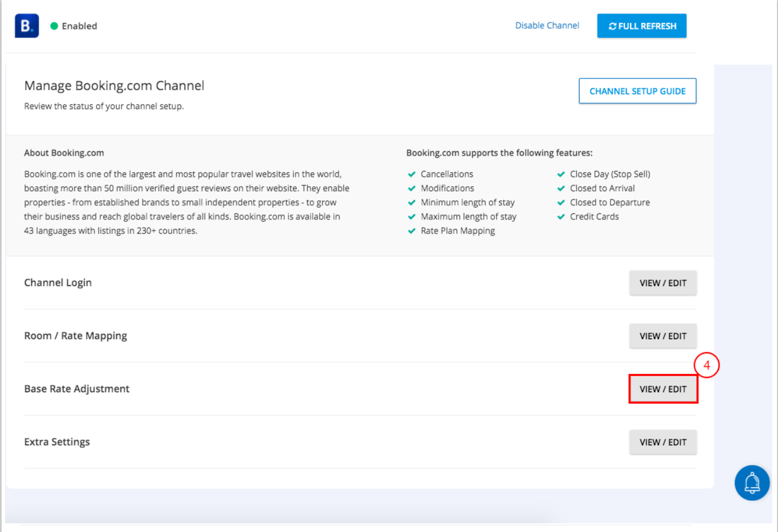This screenshot has width=778, height=532.
Task: Click the Minimum length of stay feature text
Action: coord(467,202)
